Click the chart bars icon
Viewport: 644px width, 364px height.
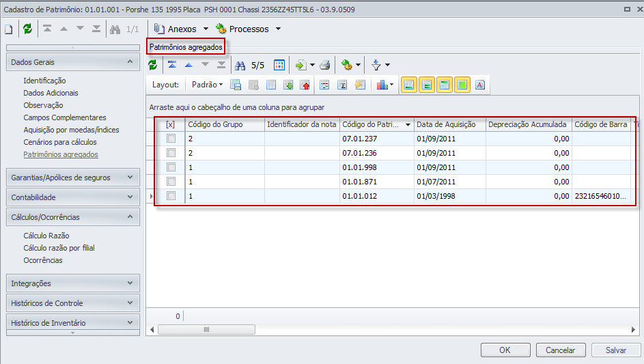coord(382,85)
